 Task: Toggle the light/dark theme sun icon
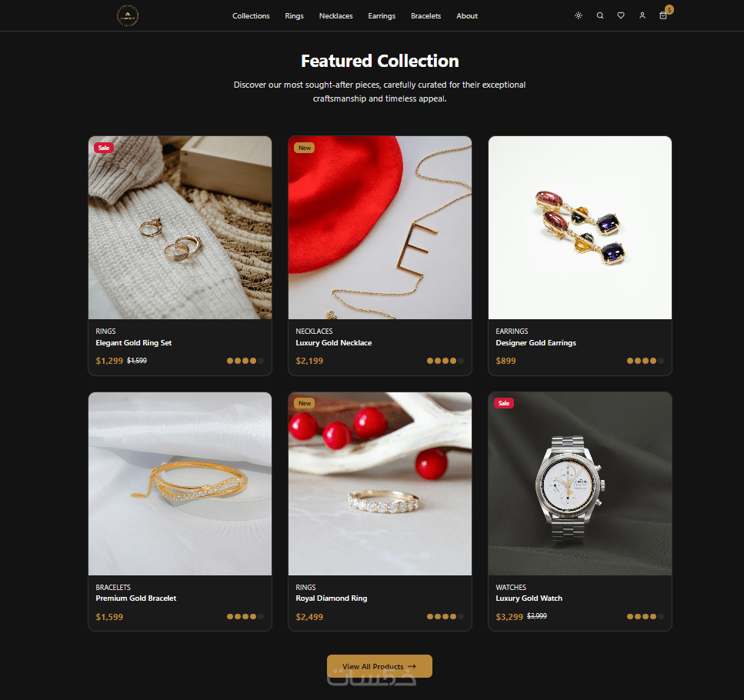click(x=579, y=15)
